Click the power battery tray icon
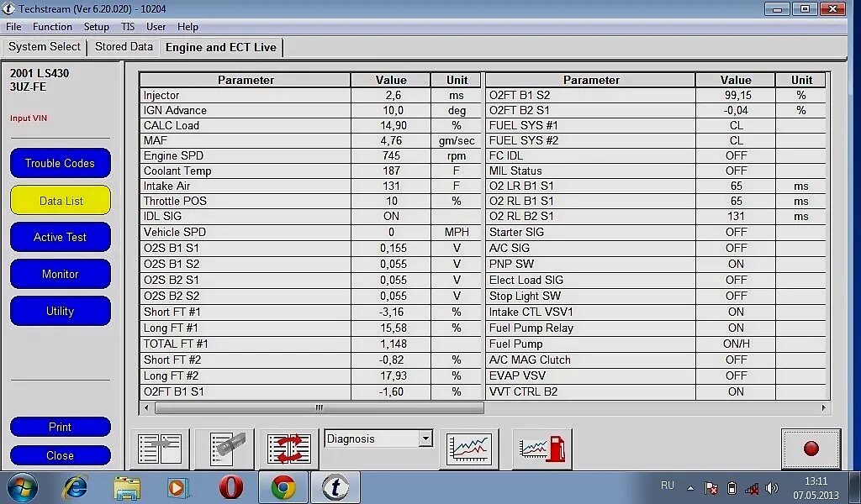The height and width of the screenshot is (504, 861). point(732,487)
